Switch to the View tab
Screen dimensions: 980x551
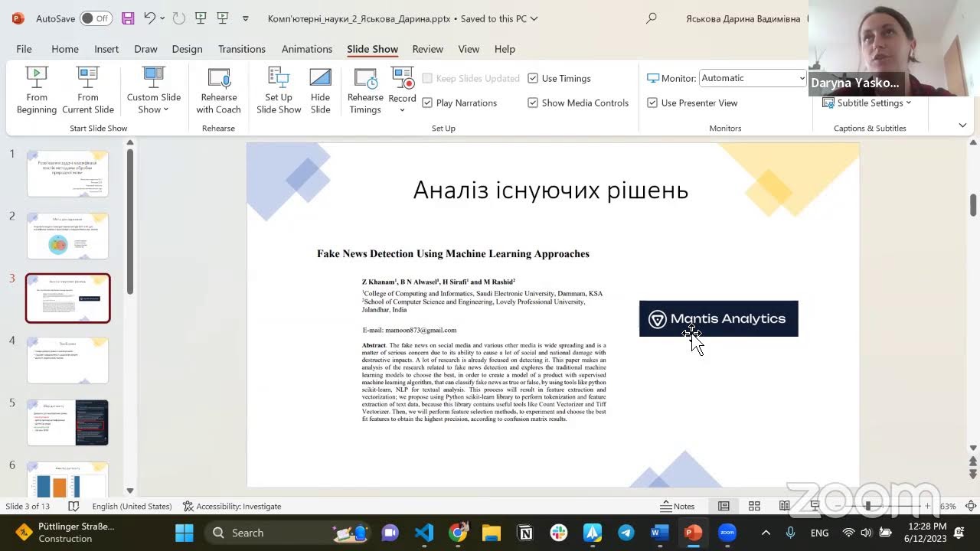[469, 49]
